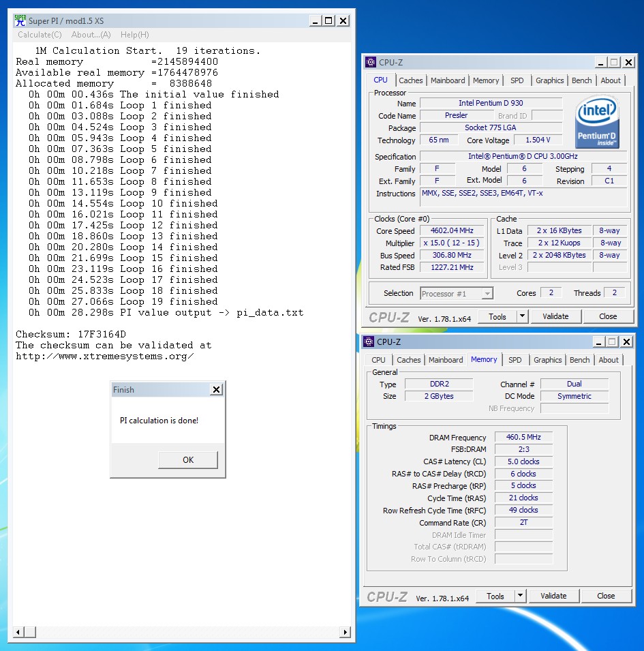Click OK in the Finish dialog
This screenshot has width=644, height=651.
188,460
